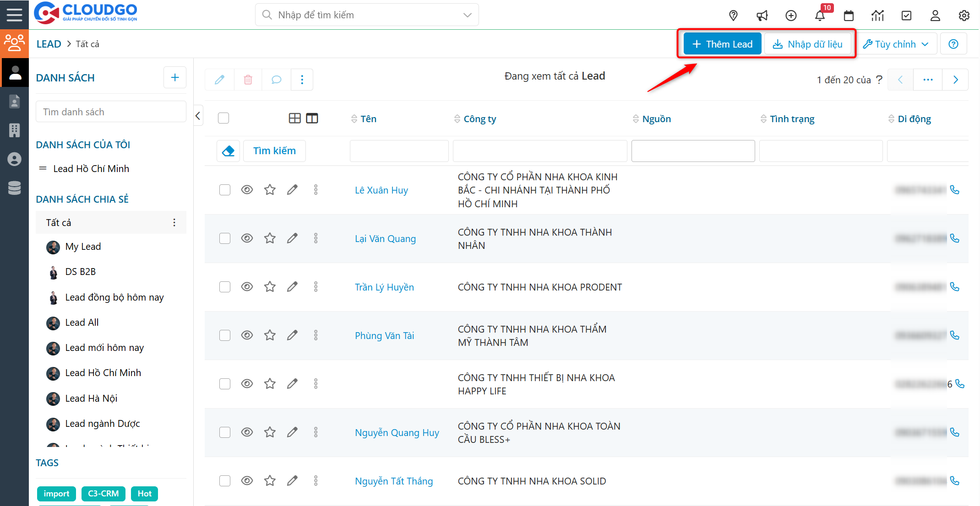Image resolution: width=980 pixels, height=506 pixels.
Task: Open the notifications bell icon
Action: (x=820, y=16)
